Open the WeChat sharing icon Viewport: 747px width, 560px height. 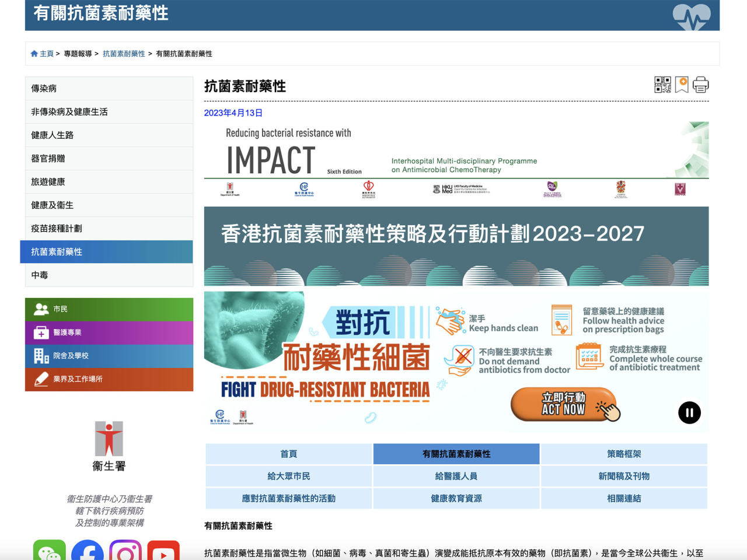[x=50, y=552]
